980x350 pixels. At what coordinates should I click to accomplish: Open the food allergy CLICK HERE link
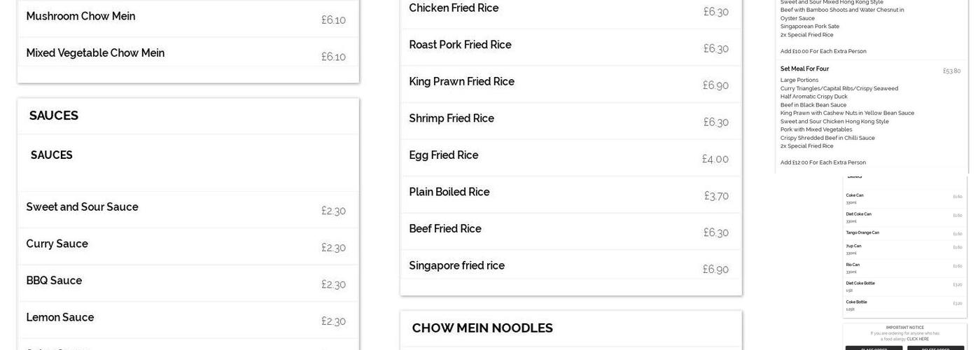tap(918, 339)
